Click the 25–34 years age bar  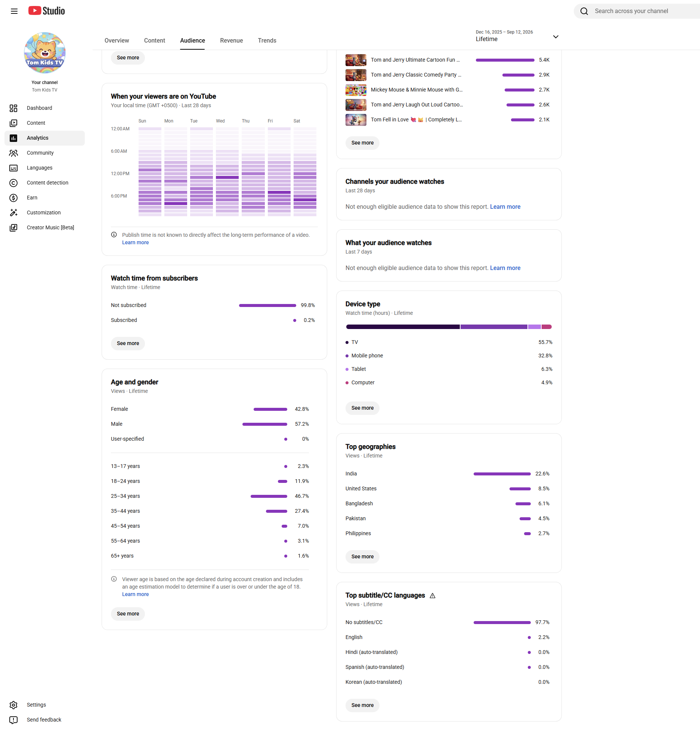(269, 496)
